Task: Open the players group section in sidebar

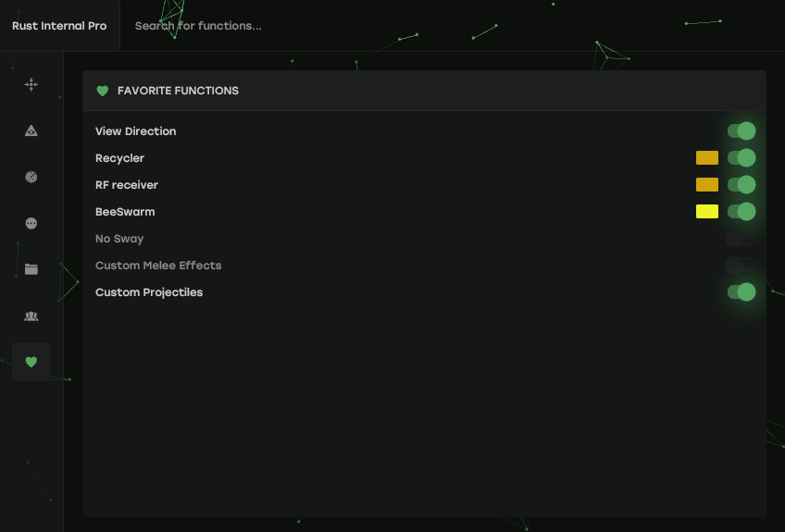Action: 31,315
